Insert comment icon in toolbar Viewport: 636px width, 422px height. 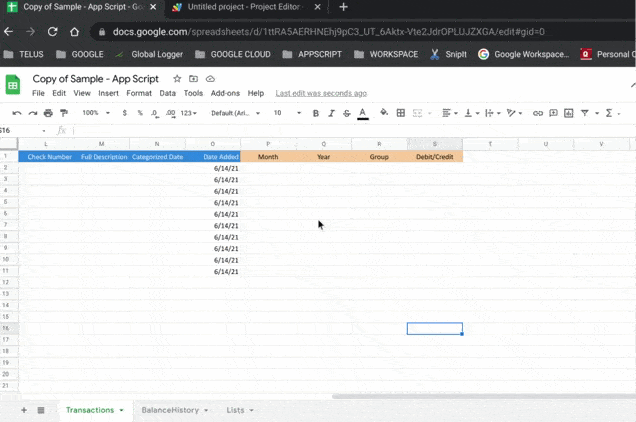[553, 113]
